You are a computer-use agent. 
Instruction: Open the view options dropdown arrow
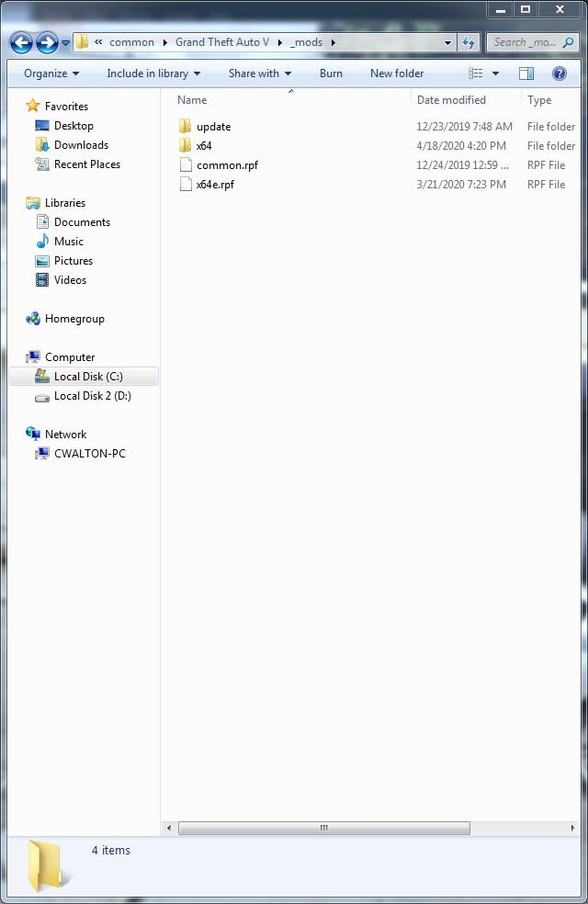click(495, 73)
